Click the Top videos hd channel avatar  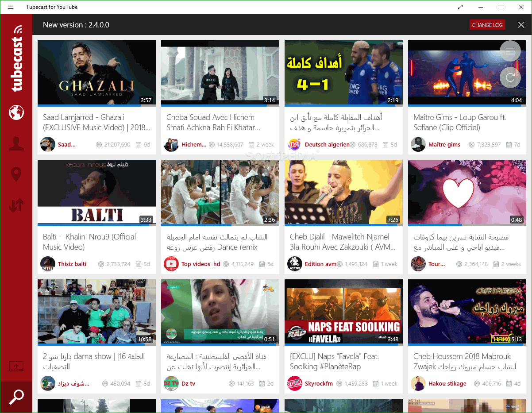[x=171, y=264]
